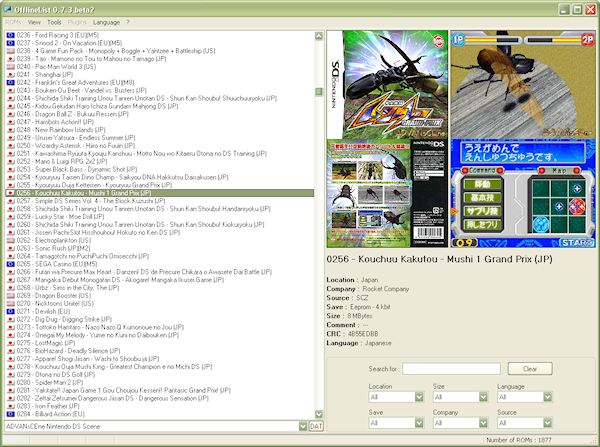The image size is (600, 447).
Task: Click the US flag icon beside Dragon Booster
Action: 9,295
